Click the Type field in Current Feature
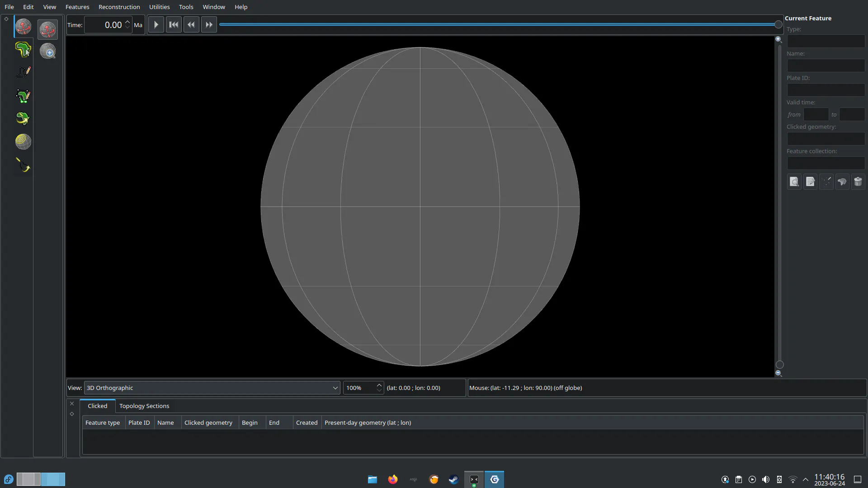The height and width of the screenshot is (488, 868). pyautogui.click(x=826, y=41)
